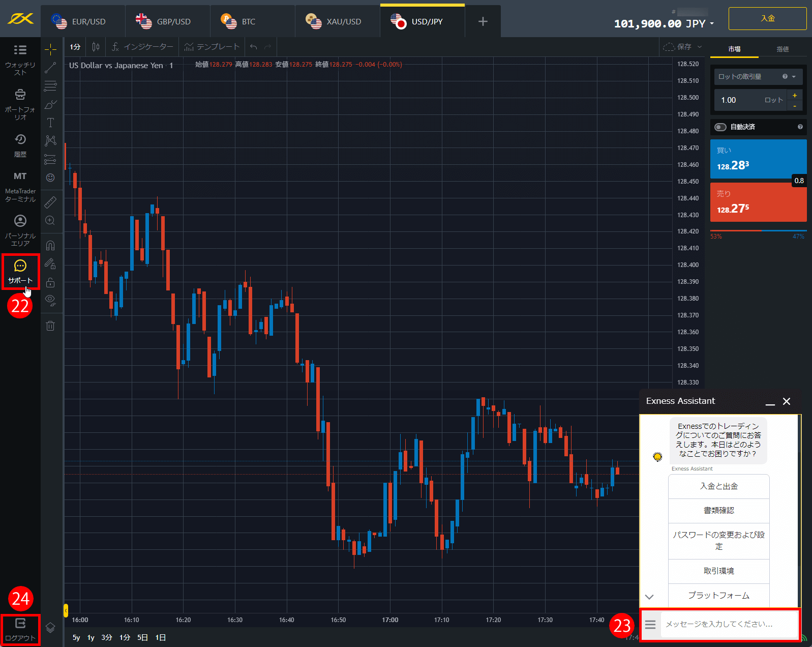Switch to the GBP/USD tab
Image resolution: width=812 pixels, height=647 pixels.
tap(168, 21)
